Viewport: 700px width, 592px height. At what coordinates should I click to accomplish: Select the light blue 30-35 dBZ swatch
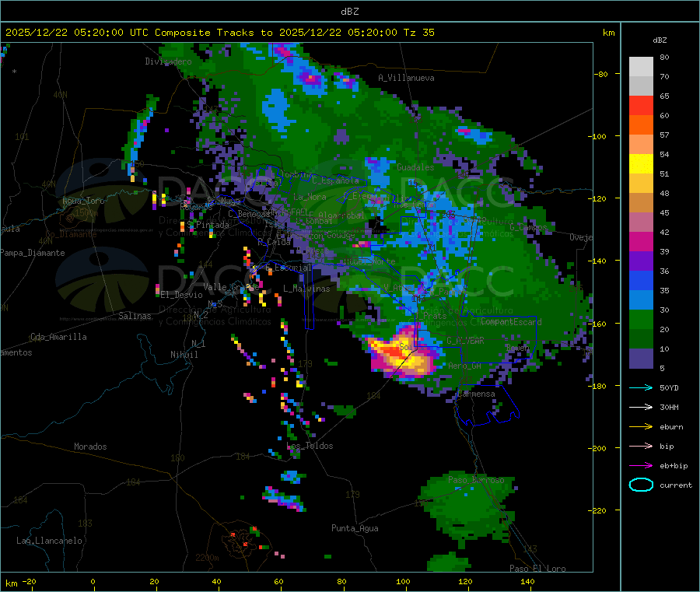point(641,300)
